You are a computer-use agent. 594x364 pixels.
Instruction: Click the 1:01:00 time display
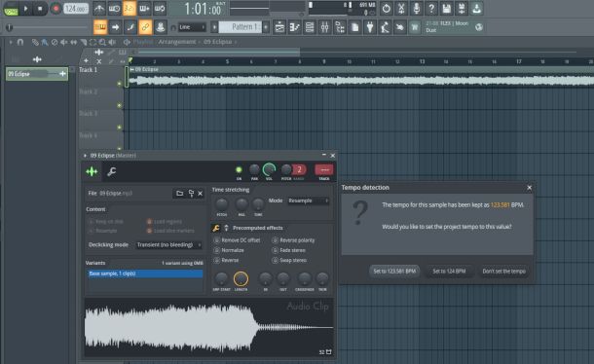tap(203, 9)
